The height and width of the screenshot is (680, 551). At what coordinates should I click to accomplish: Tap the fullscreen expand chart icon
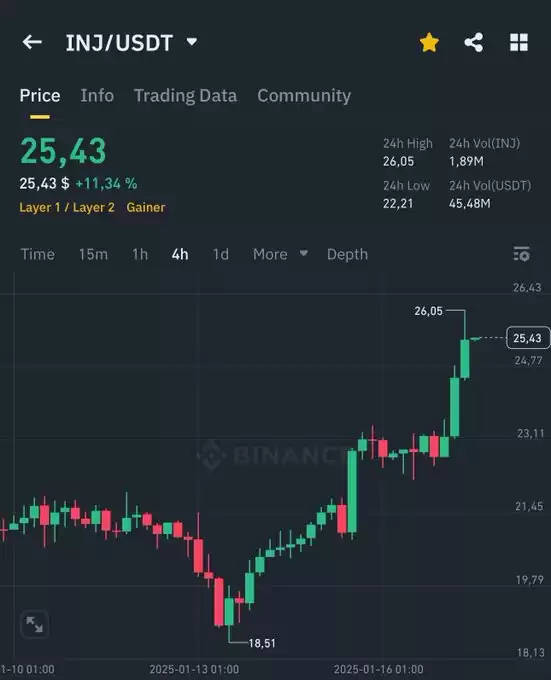coord(35,624)
